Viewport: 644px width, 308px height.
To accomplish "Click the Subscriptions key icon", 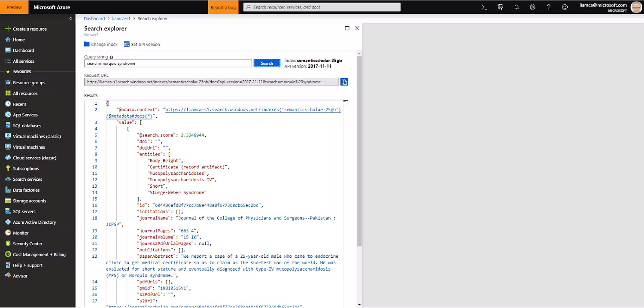I will point(8,168).
